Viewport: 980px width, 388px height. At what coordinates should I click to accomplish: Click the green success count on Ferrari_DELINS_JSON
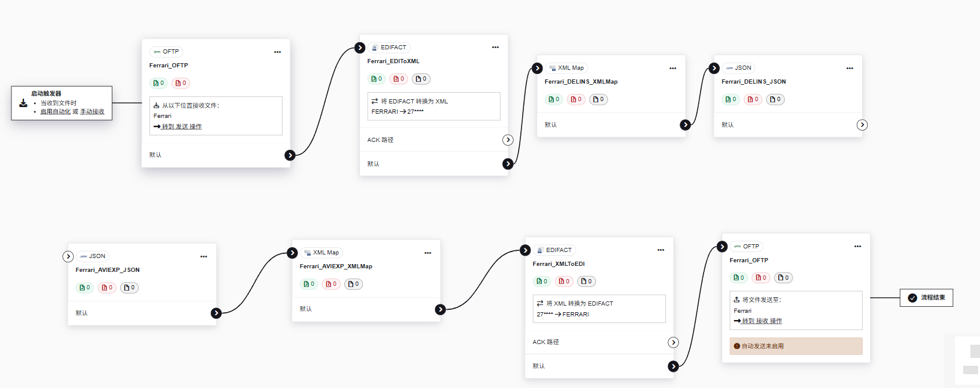(731, 99)
